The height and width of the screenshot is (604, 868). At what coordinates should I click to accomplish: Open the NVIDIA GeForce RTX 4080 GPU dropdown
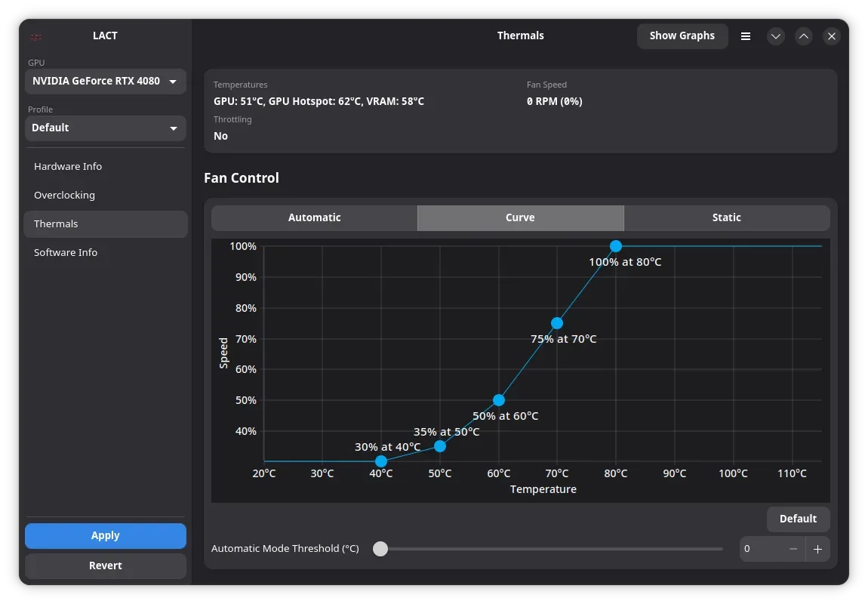(105, 82)
